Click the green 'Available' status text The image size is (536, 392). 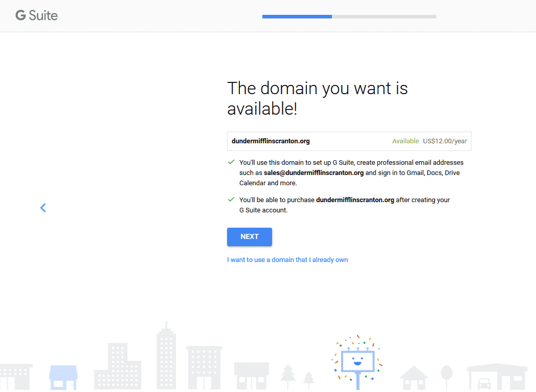(x=405, y=141)
